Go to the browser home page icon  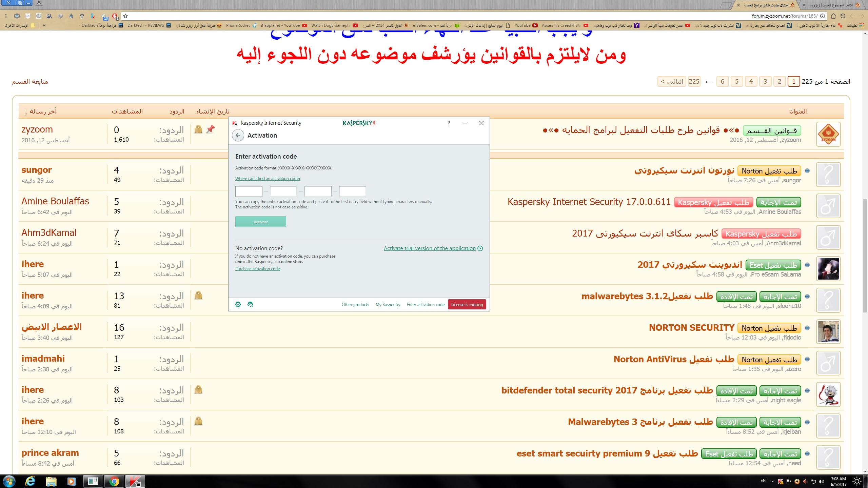(x=833, y=16)
